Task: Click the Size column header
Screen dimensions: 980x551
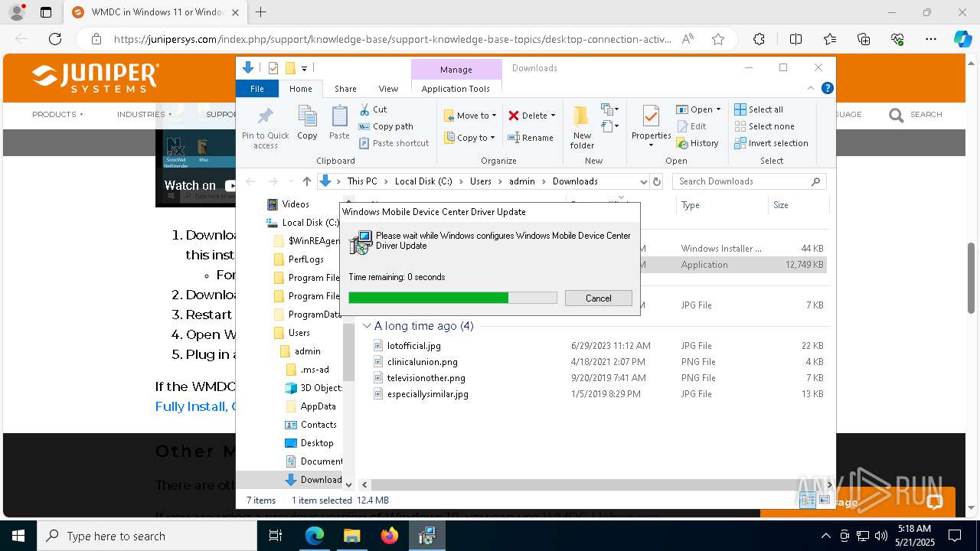Action: click(x=798, y=205)
